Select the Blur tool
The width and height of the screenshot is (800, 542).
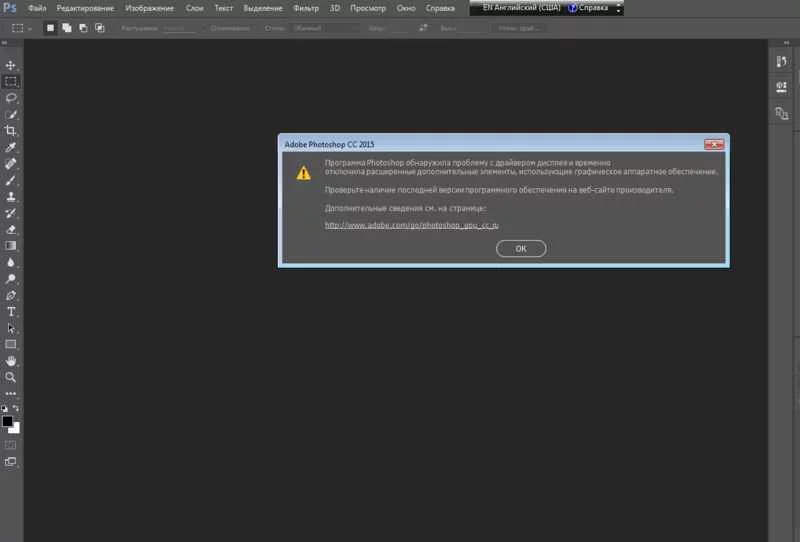(11, 262)
